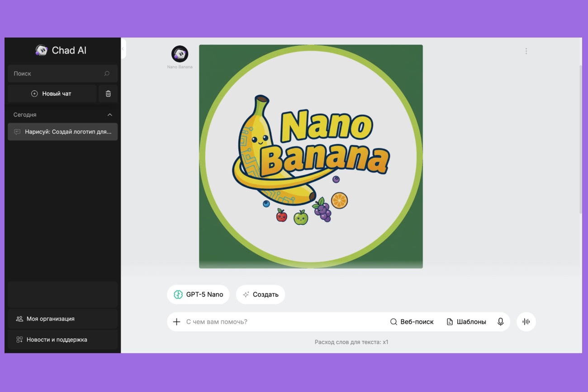
Task: Select the Нарисуй: Создай логотип chat
Action: 62,132
